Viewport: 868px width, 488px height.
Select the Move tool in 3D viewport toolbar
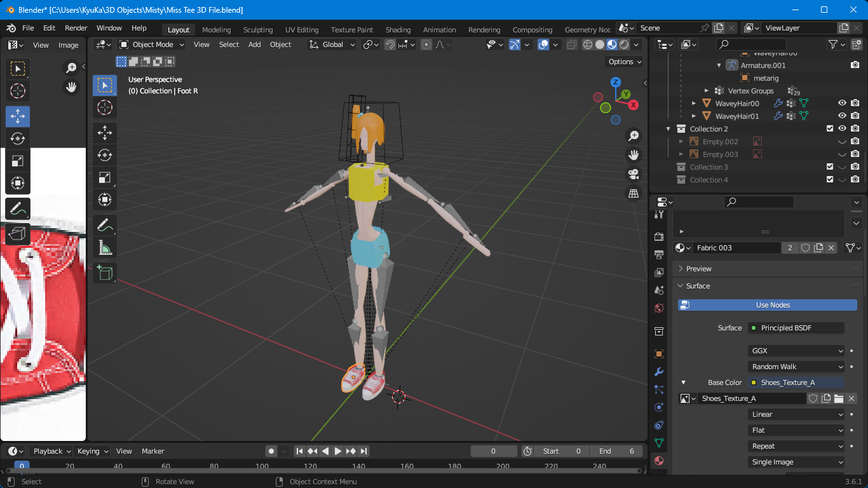pyautogui.click(x=105, y=132)
